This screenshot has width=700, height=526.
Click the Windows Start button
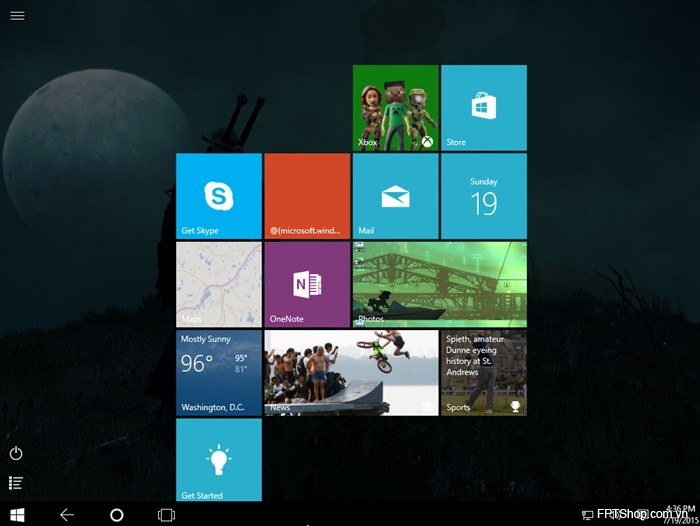(17, 515)
